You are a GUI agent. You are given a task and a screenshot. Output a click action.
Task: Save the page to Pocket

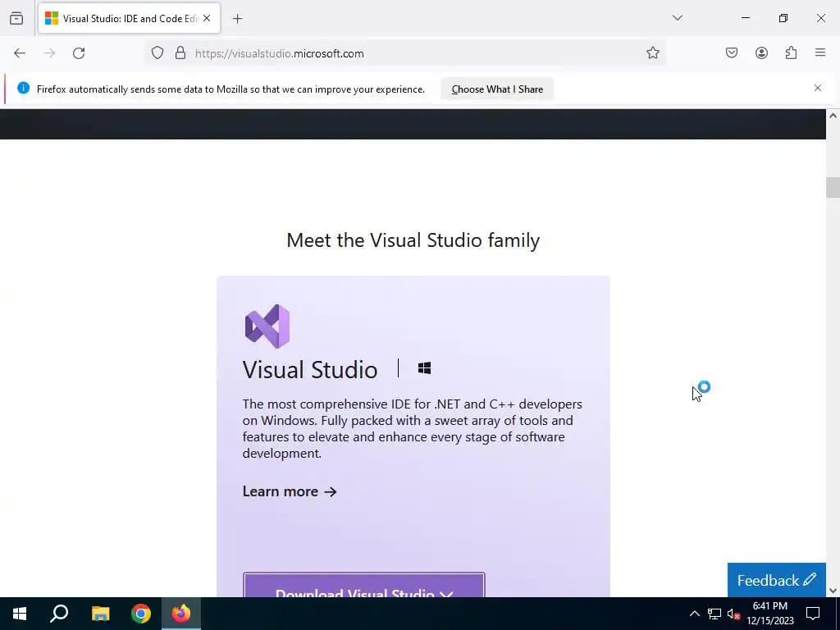point(731,53)
